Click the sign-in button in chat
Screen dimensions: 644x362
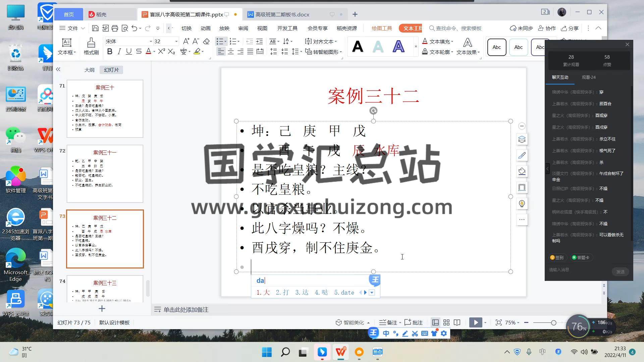pyautogui.click(x=557, y=257)
